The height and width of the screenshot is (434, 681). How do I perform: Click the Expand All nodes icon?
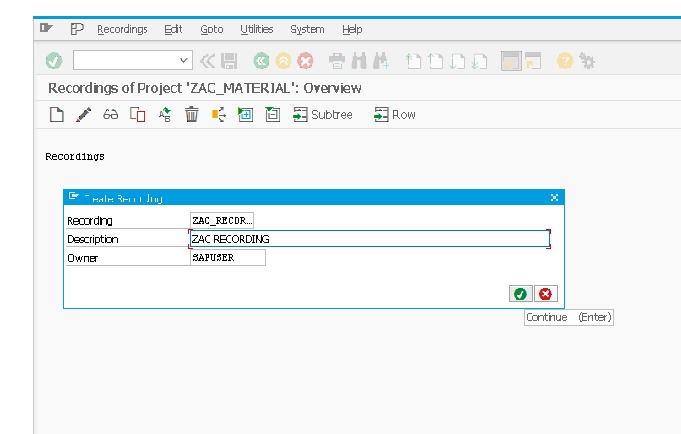[245, 115]
